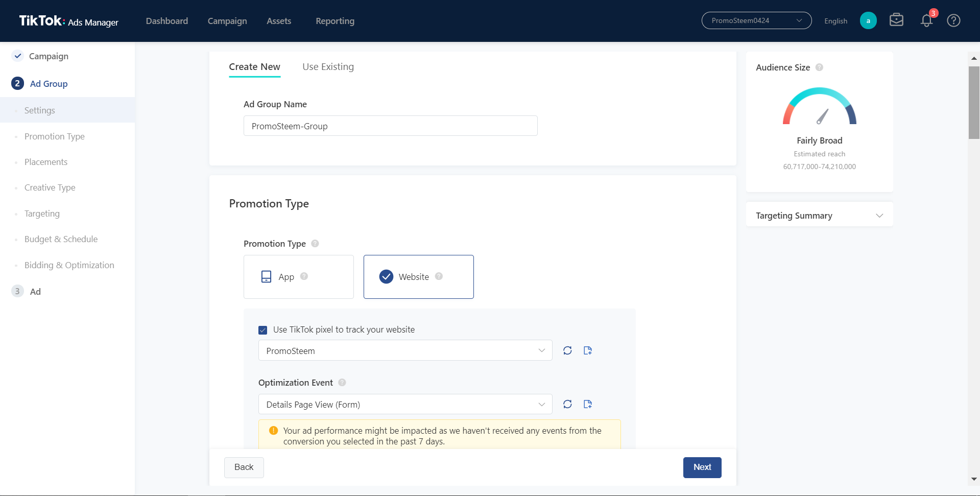980x496 pixels.
Task: Open the briefcase business center icon
Action: click(x=896, y=20)
